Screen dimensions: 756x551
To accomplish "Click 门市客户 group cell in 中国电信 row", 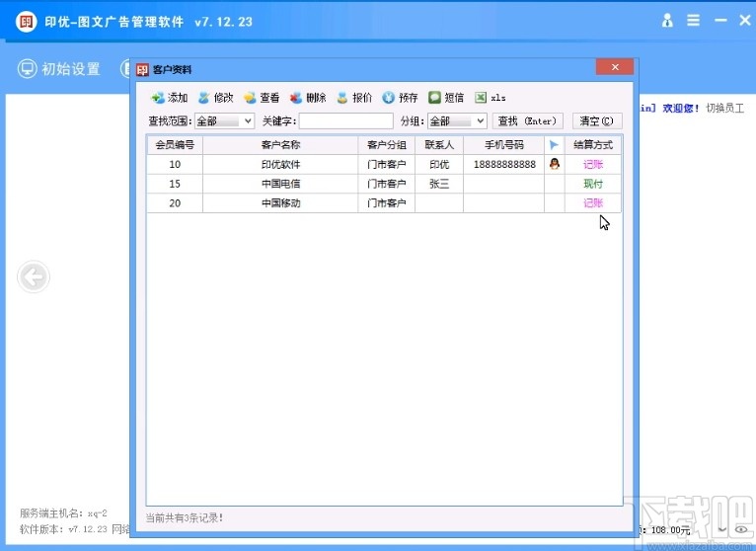I will tap(386, 184).
